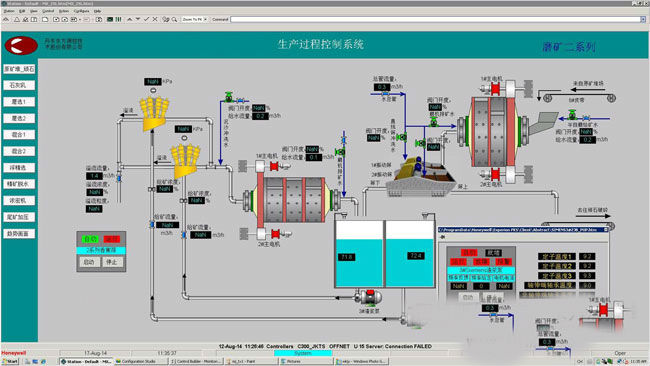Open the 磨选1 page from sidebar

19,102
